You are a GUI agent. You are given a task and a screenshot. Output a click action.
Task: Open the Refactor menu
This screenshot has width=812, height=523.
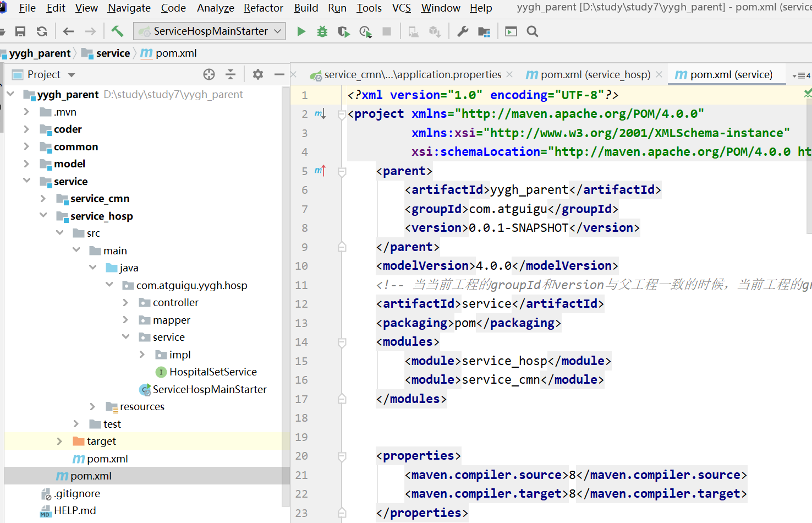point(264,8)
